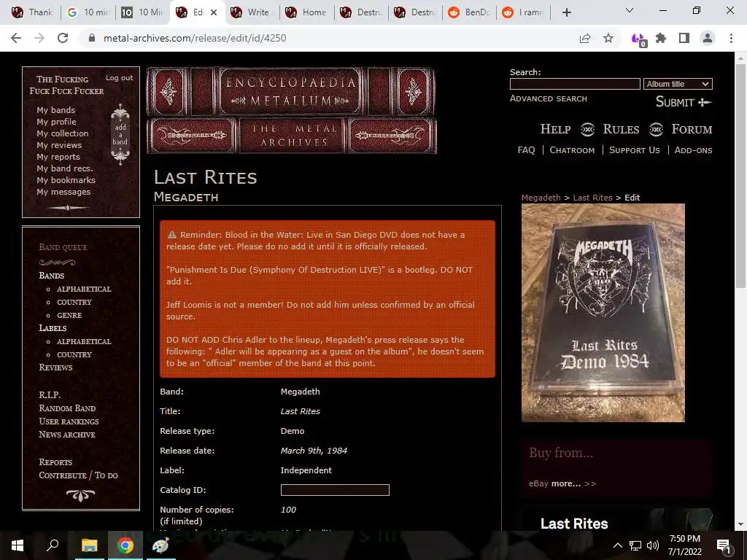Open the News Archive

[66, 435]
